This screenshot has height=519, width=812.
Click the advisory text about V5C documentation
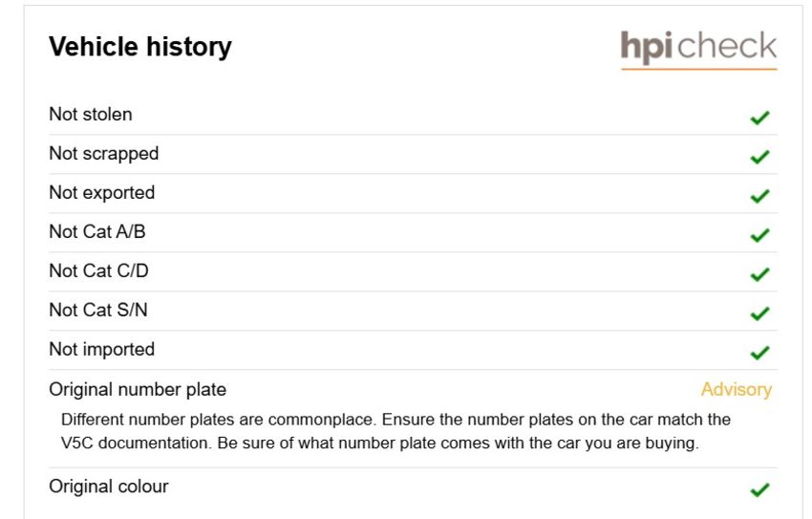[x=395, y=431]
